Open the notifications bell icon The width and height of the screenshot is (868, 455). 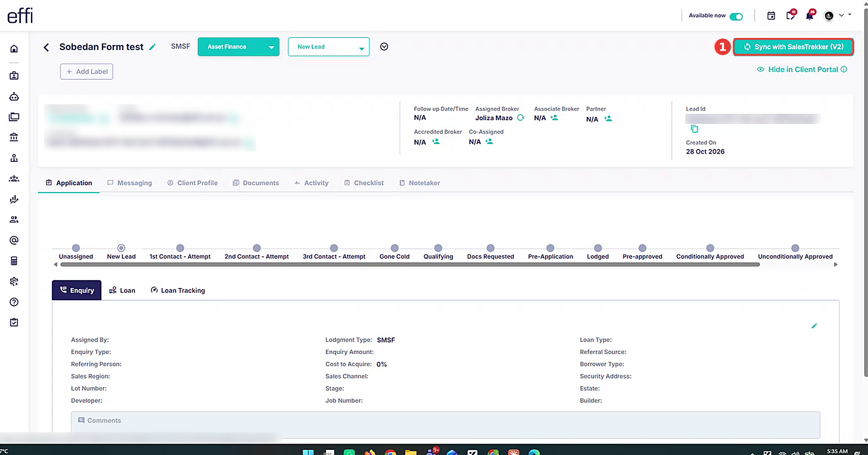(x=810, y=15)
